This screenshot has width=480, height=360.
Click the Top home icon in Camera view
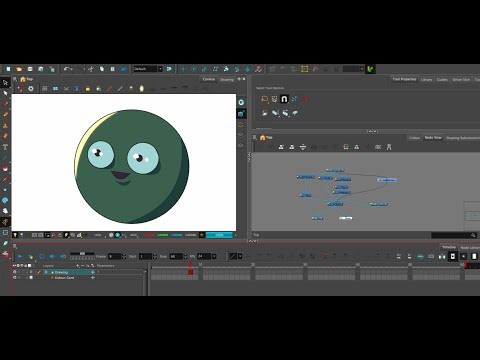click(x=23, y=79)
